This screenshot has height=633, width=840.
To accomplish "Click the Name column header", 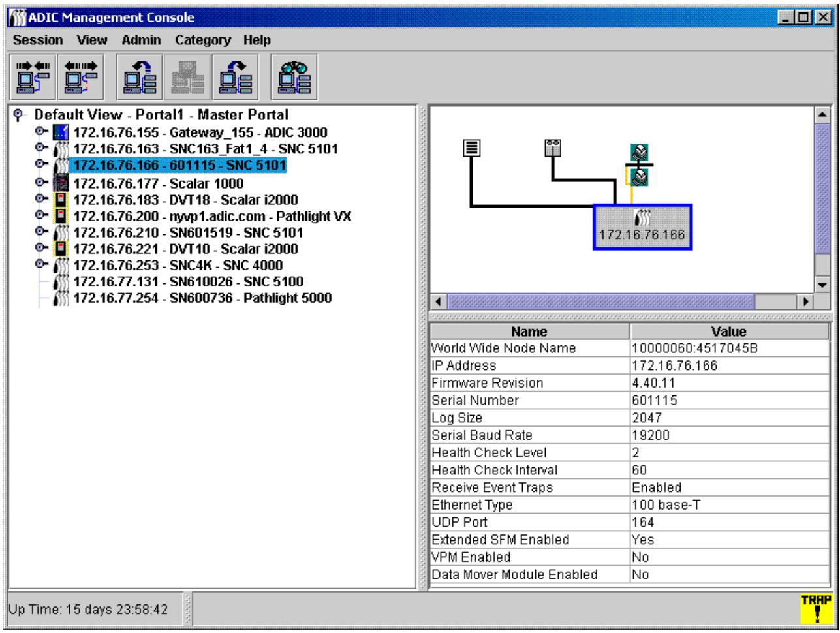I will coord(529,332).
